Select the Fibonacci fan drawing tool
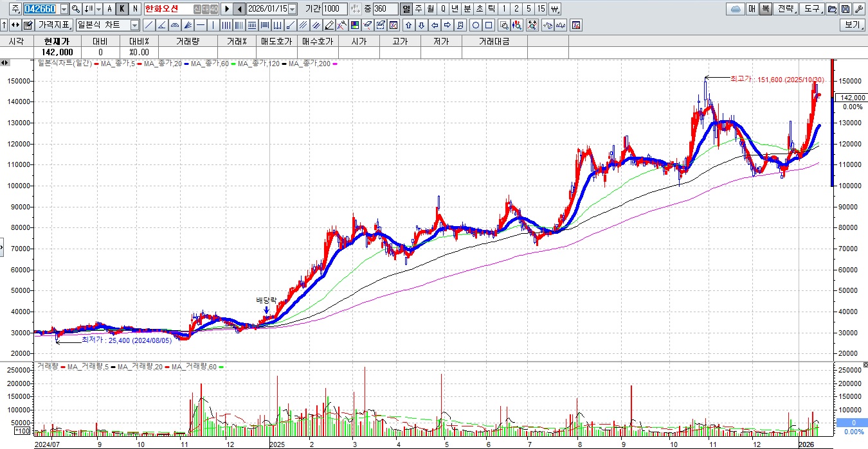 188,25
